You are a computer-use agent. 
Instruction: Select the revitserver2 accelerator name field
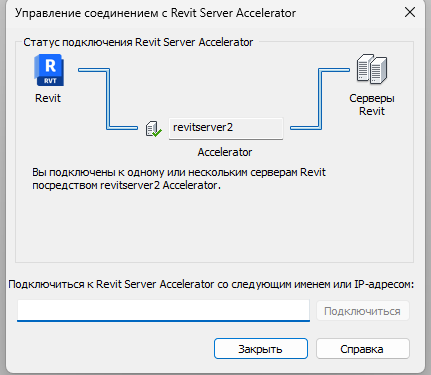[x=226, y=128]
